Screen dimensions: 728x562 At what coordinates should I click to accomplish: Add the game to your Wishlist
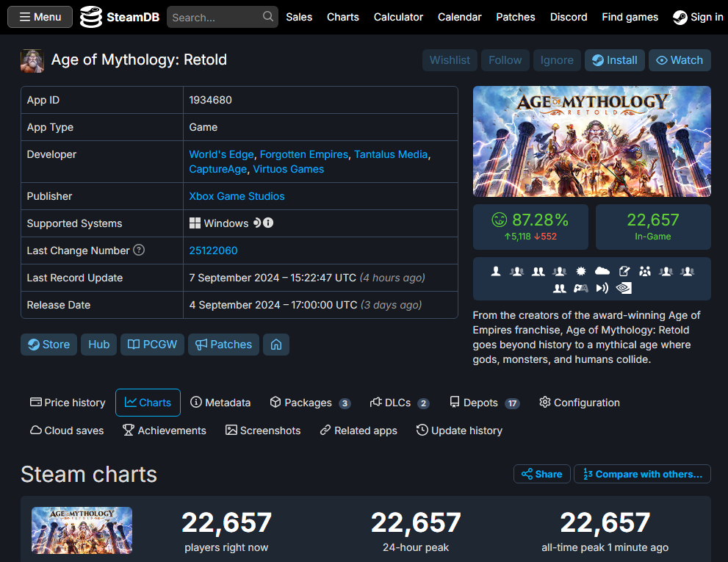pyautogui.click(x=450, y=60)
